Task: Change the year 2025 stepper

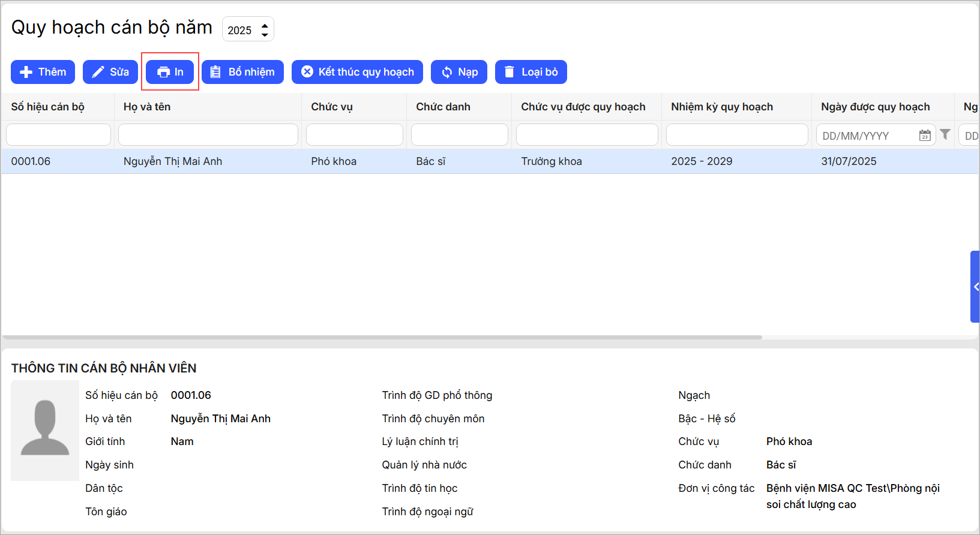Action: click(265, 29)
